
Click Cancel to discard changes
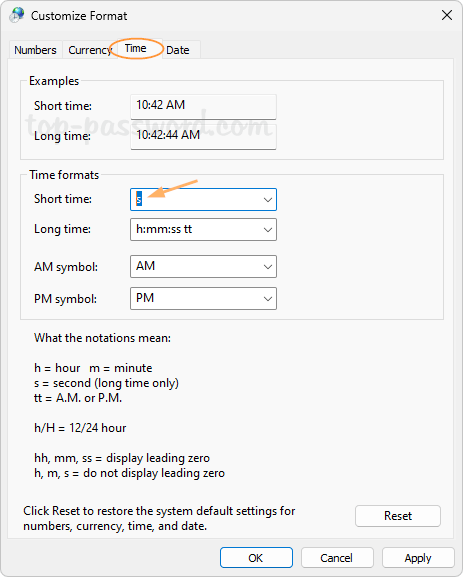pos(337,558)
